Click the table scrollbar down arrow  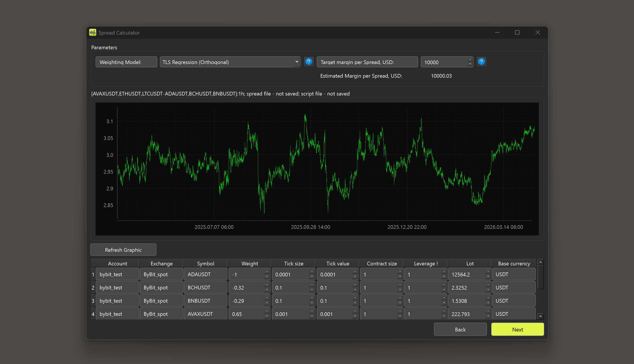[x=540, y=316]
